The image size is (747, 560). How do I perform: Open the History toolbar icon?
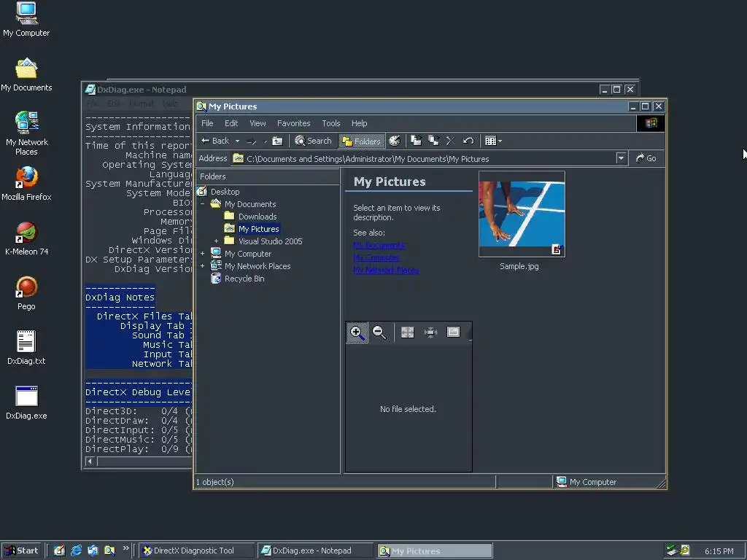pyautogui.click(x=395, y=141)
